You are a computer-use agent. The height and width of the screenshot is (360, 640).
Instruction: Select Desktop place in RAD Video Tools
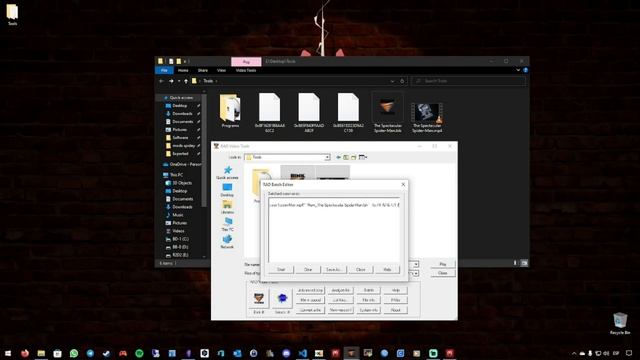click(227, 190)
